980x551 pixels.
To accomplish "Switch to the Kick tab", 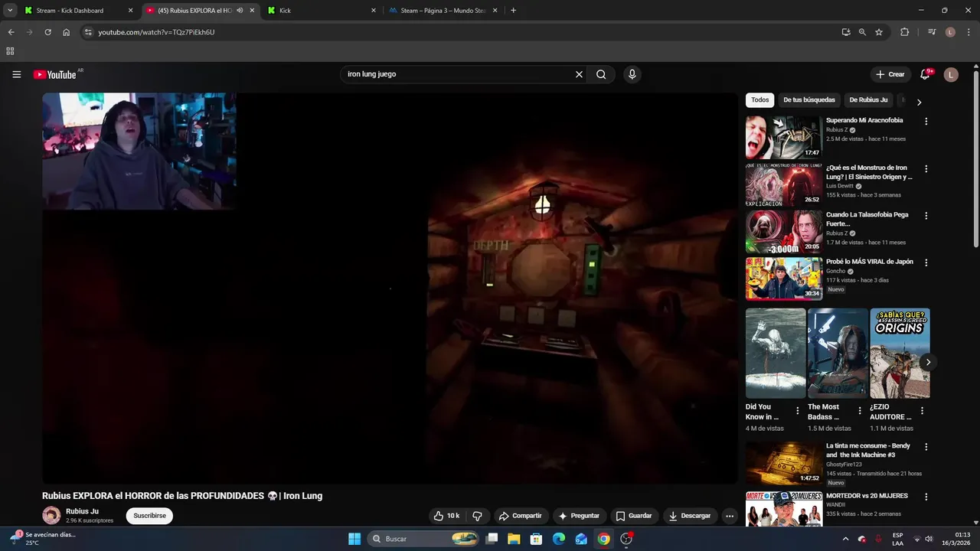I will 322,11.
